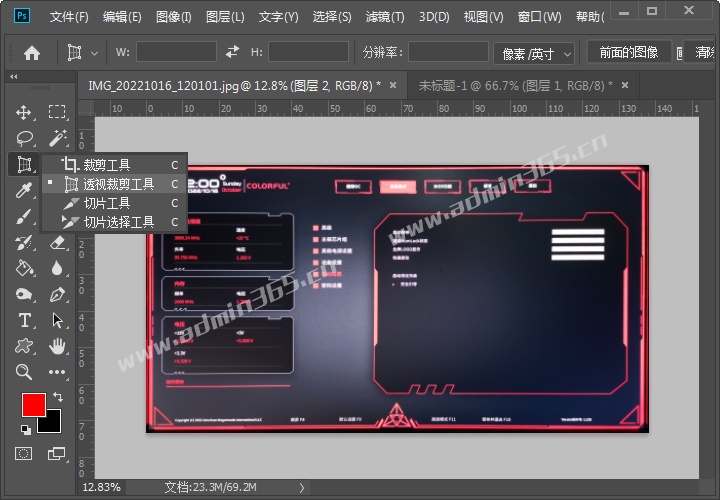720x500 pixels.
Task: Expand the status bar info arrow
Action: coord(302,488)
